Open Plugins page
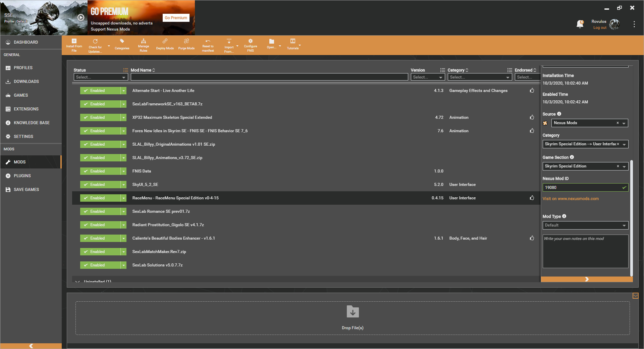This screenshot has width=644, height=349. [x=31, y=176]
